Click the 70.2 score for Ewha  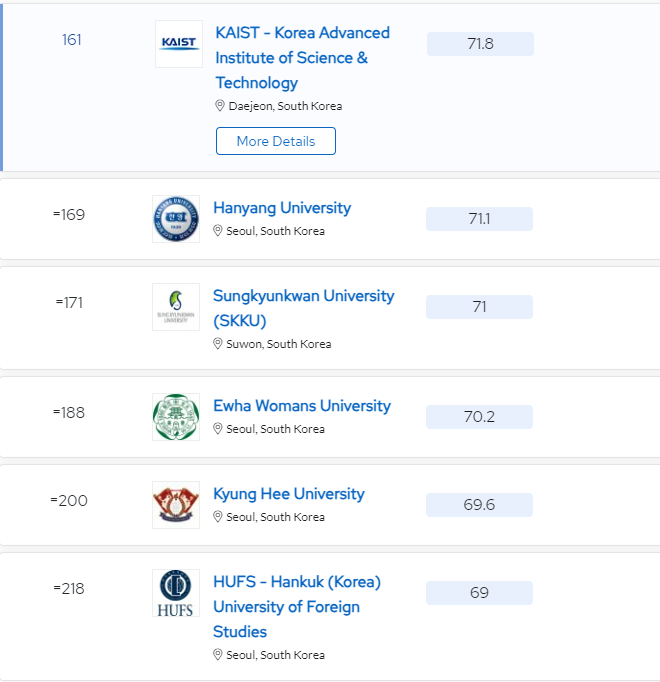(479, 417)
